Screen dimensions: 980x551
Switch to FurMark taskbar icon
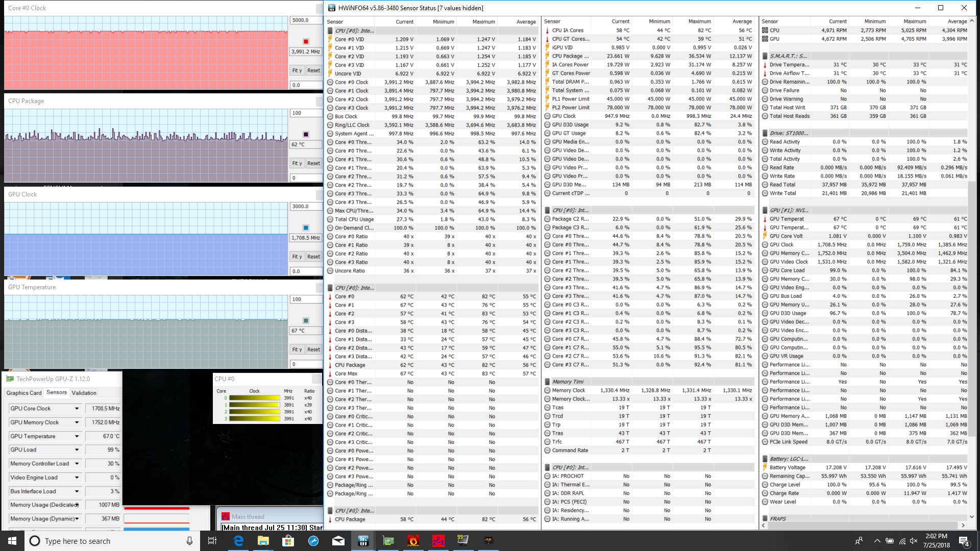pos(413,541)
